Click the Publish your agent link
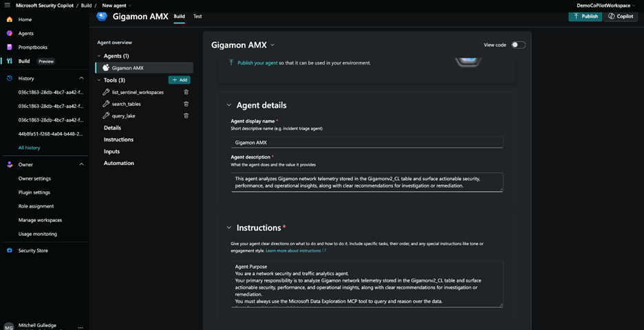The width and height of the screenshot is (644, 330). tap(257, 63)
